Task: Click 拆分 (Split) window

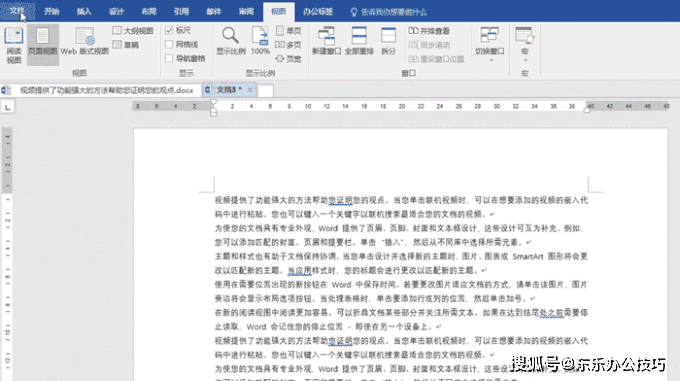Action: point(389,41)
